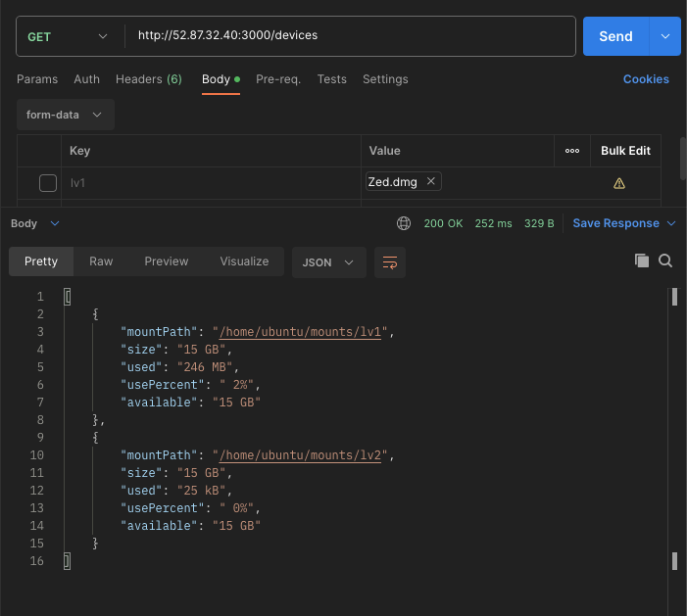Open search in response with magnifier icon
687x616 pixels.
tap(665, 261)
